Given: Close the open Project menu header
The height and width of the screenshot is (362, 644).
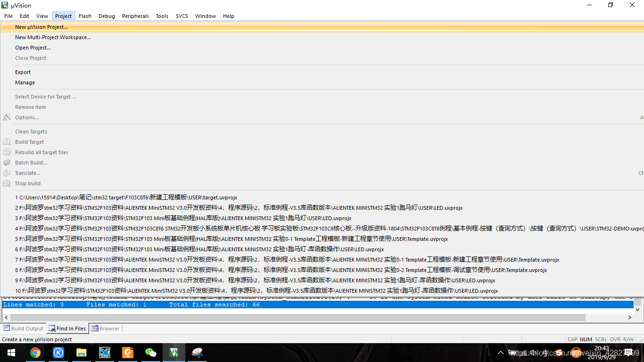Looking at the screenshot, I should click(63, 16).
